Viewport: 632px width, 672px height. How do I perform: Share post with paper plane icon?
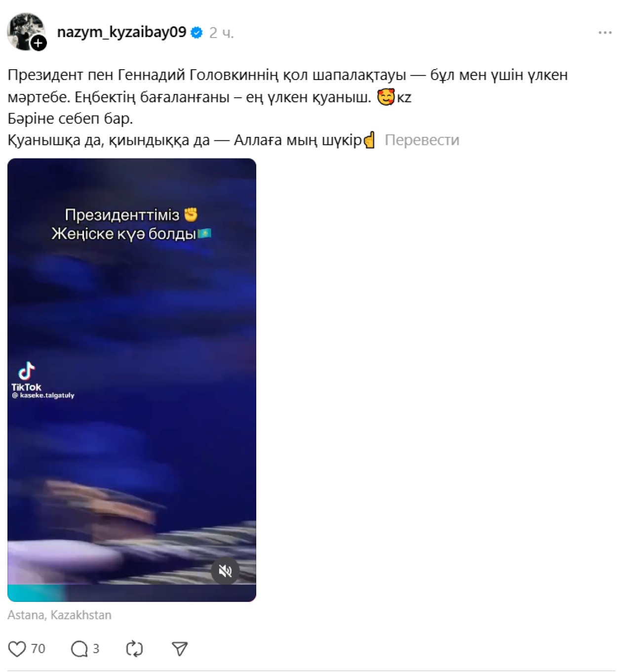[180, 649]
